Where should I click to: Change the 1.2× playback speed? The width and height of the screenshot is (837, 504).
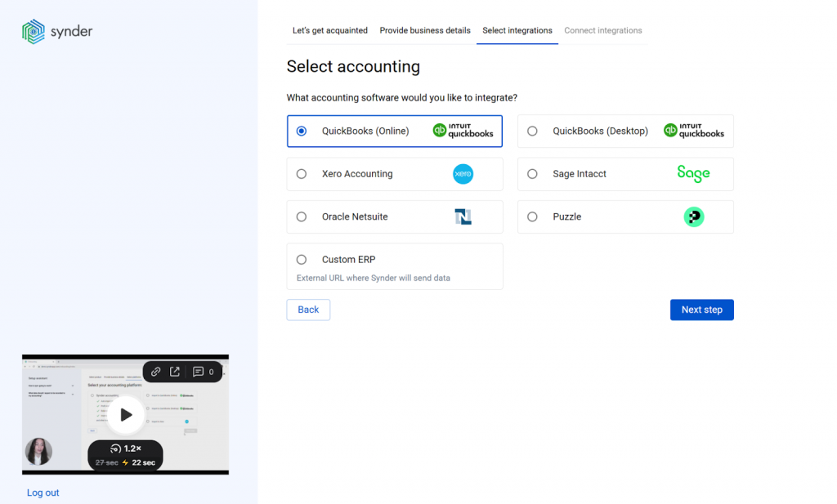click(125, 448)
